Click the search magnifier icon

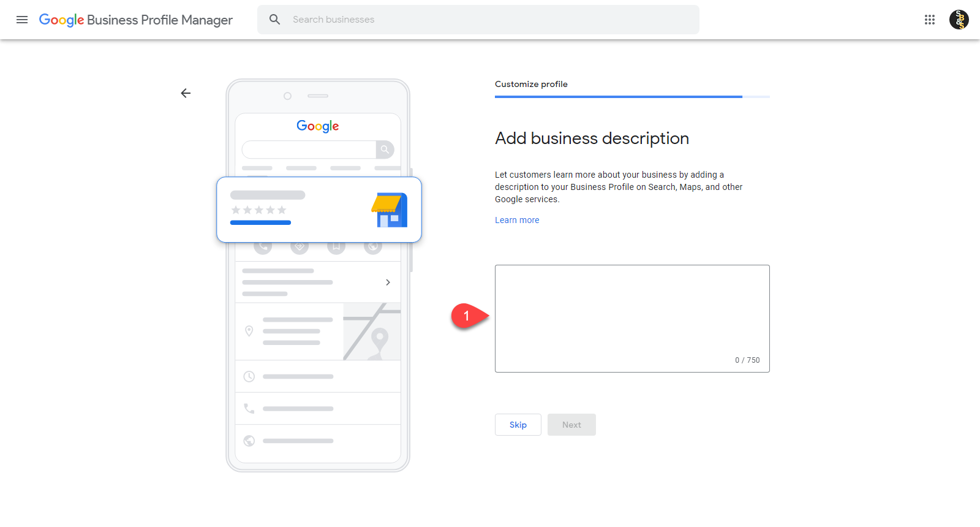pos(275,20)
